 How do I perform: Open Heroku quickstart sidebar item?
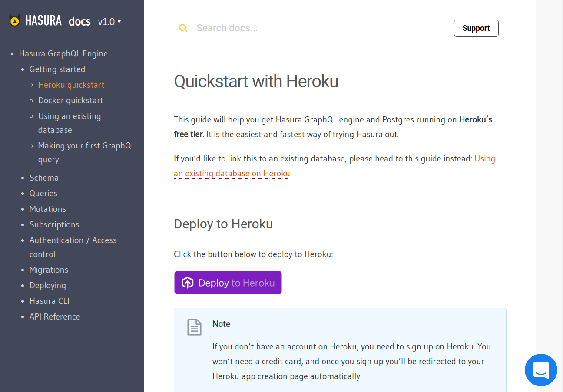71,85
